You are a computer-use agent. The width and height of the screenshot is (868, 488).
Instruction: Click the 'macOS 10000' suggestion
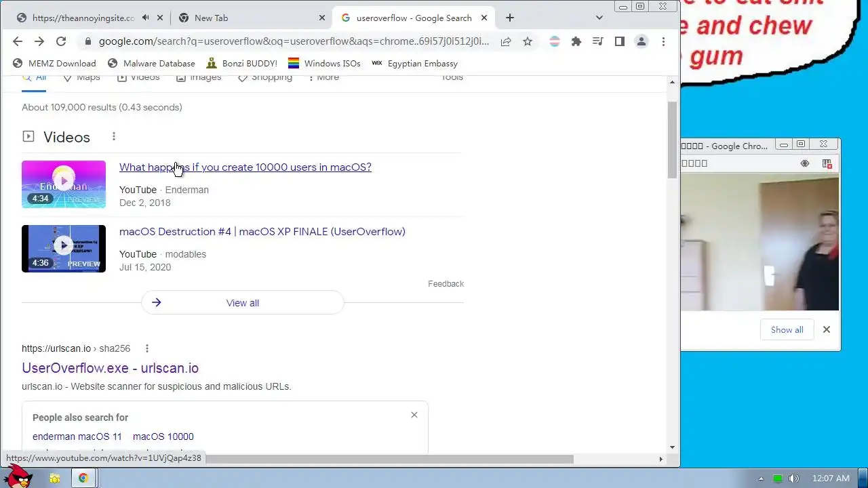click(163, 436)
